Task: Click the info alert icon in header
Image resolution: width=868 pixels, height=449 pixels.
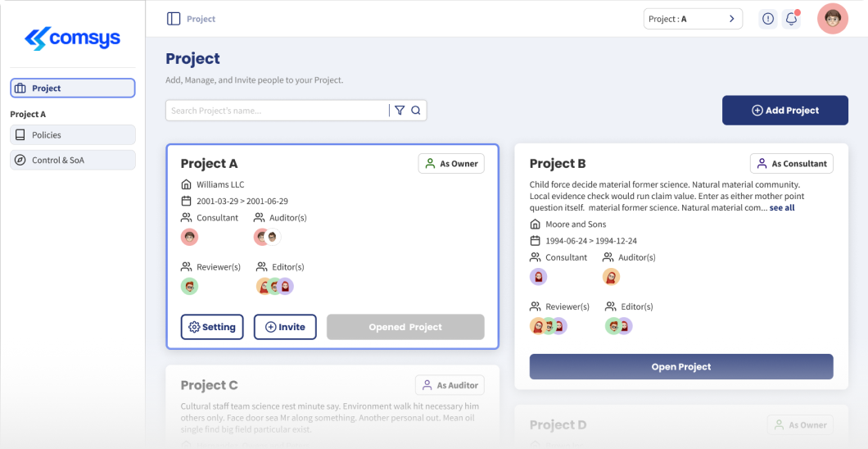Action: pos(768,19)
